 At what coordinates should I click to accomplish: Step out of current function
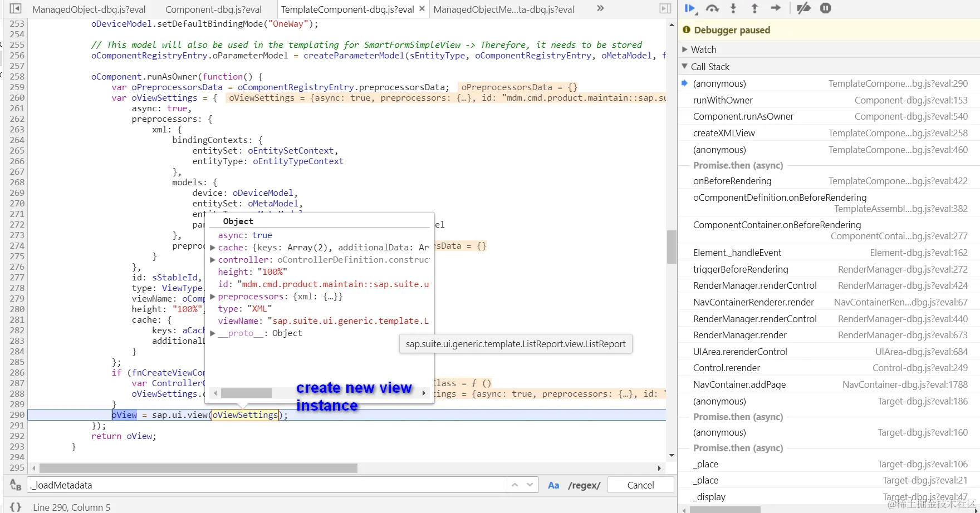(754, 8)
